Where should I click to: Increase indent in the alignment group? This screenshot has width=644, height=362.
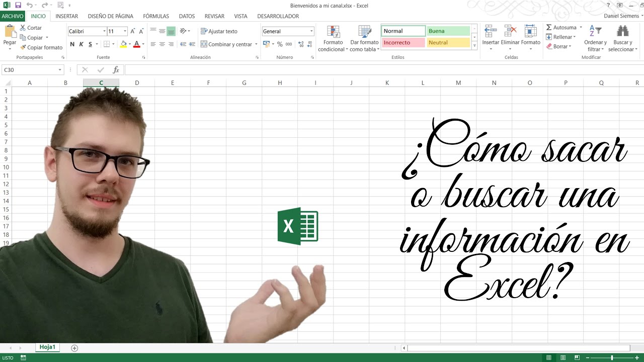192,44
